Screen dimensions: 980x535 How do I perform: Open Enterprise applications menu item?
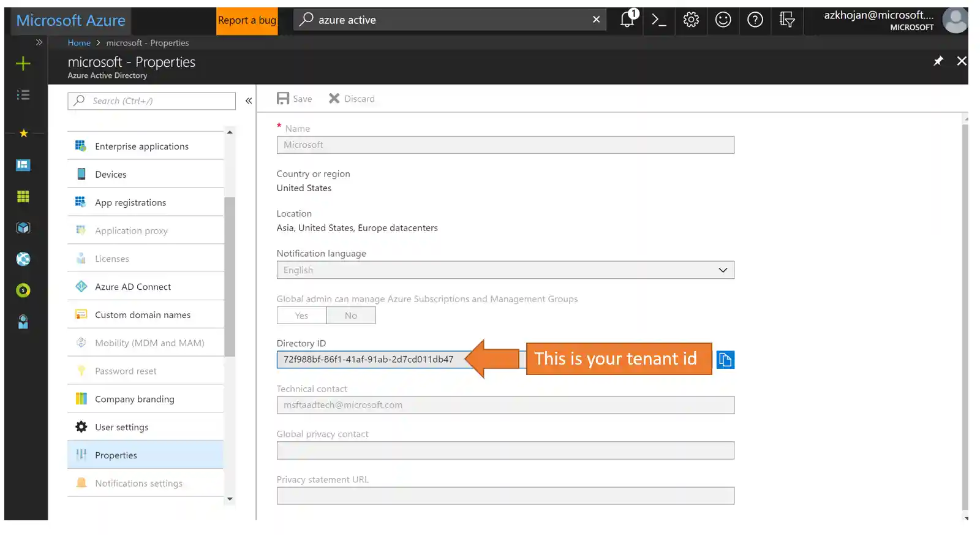145,146
